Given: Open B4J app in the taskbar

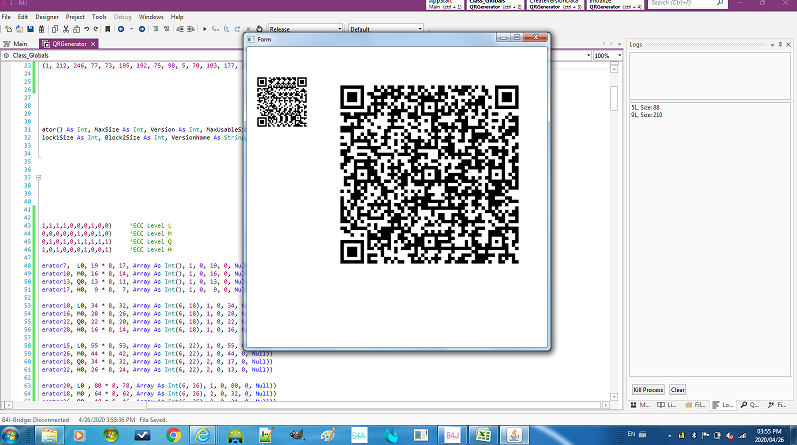Looking at the screenshot, I should 452,435.
